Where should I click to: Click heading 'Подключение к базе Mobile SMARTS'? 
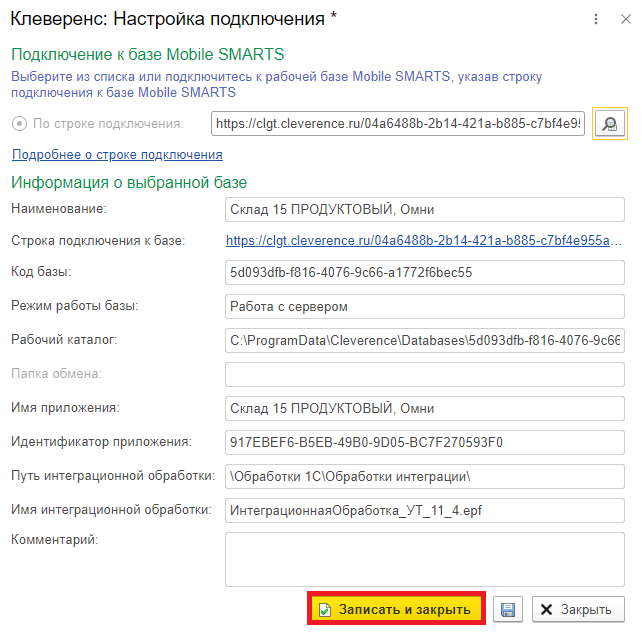pos(147,54)
